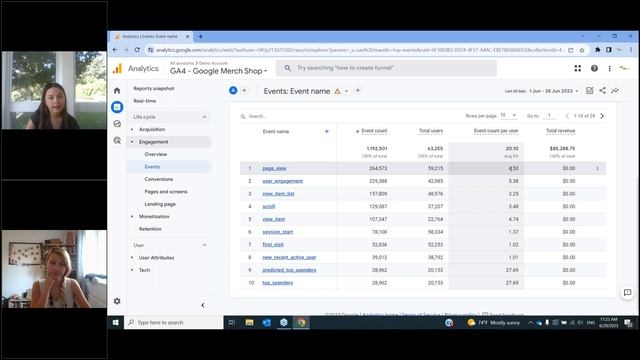Add a comparison with the plus icon

tap(244, 91)
